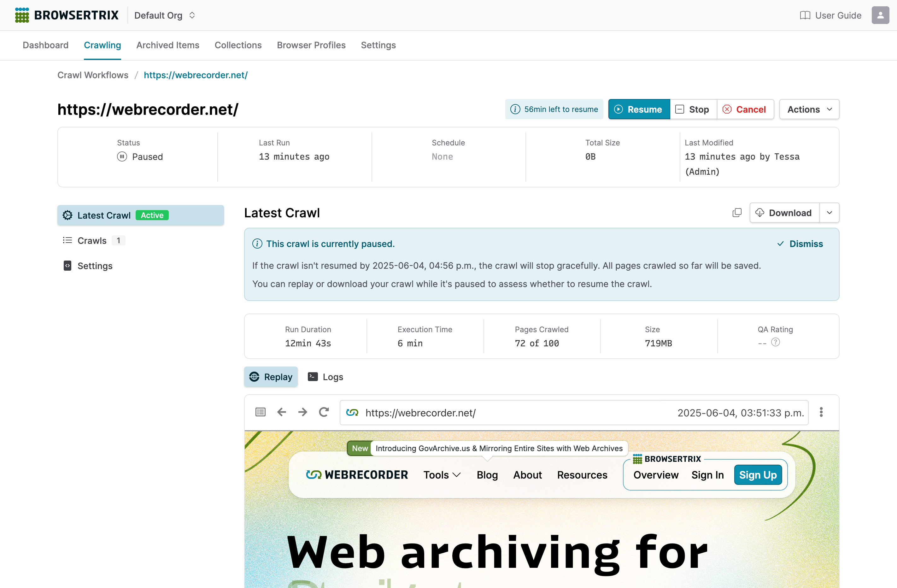
Task: Open Resources in the replayed site
Action: click(x=582, y=475)
